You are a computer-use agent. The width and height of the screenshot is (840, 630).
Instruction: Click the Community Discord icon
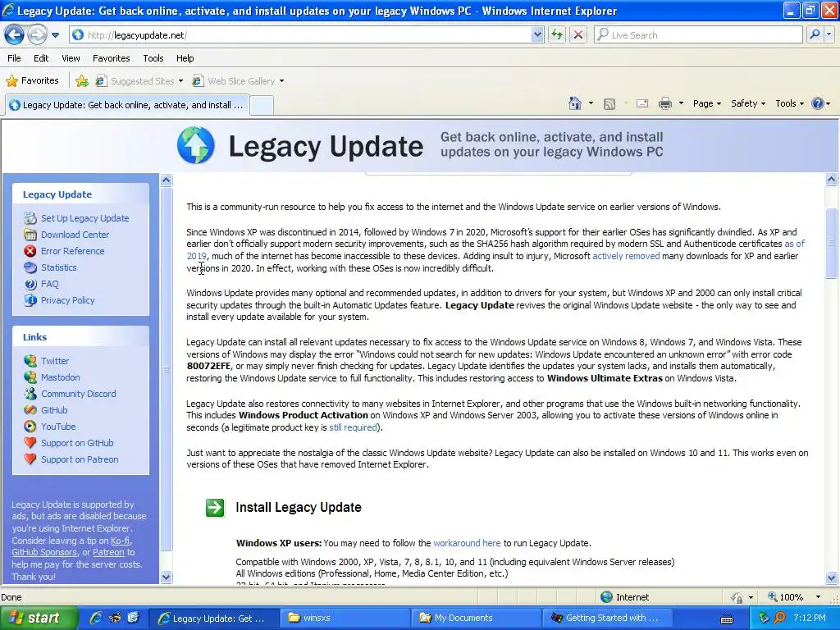(x=30, y=394)
